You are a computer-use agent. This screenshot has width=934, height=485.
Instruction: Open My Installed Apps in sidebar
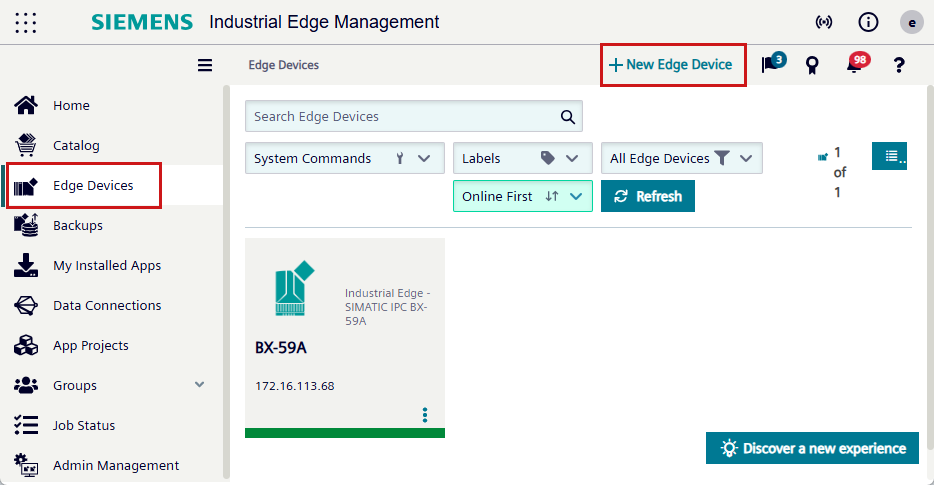coord(106,265)
